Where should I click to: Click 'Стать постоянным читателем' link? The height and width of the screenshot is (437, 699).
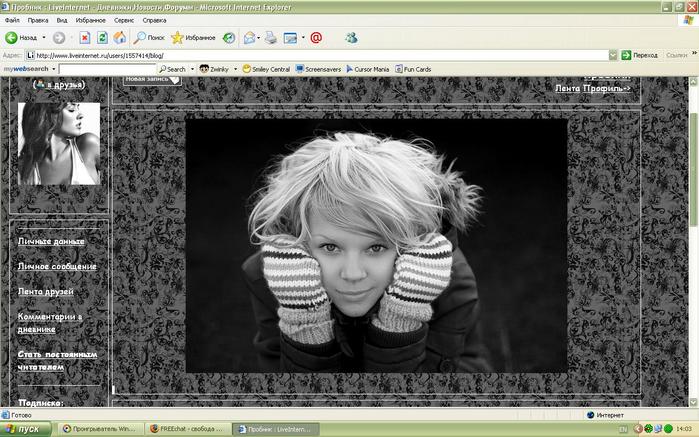pos(58,360)
